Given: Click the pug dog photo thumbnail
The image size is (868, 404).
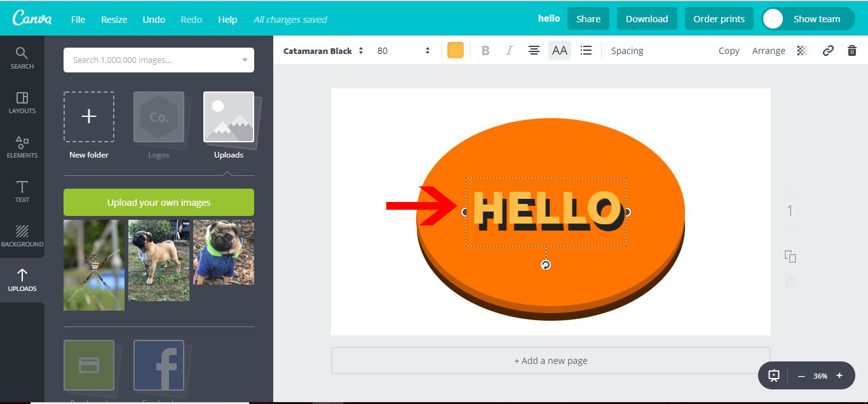Looking at the screenshot, I should coord(158,262).
